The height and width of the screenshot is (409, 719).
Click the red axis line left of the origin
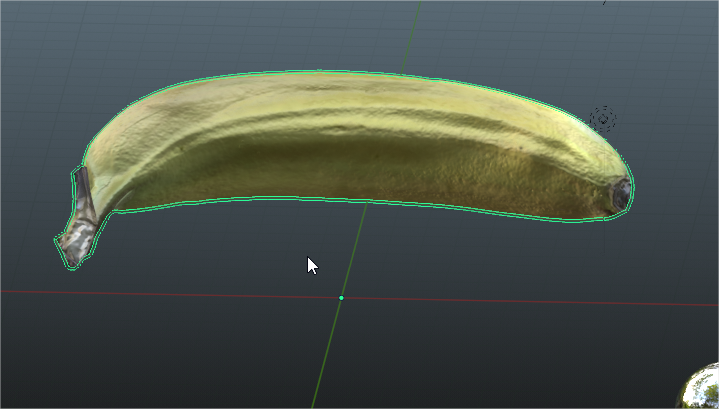tap(150, 294)
